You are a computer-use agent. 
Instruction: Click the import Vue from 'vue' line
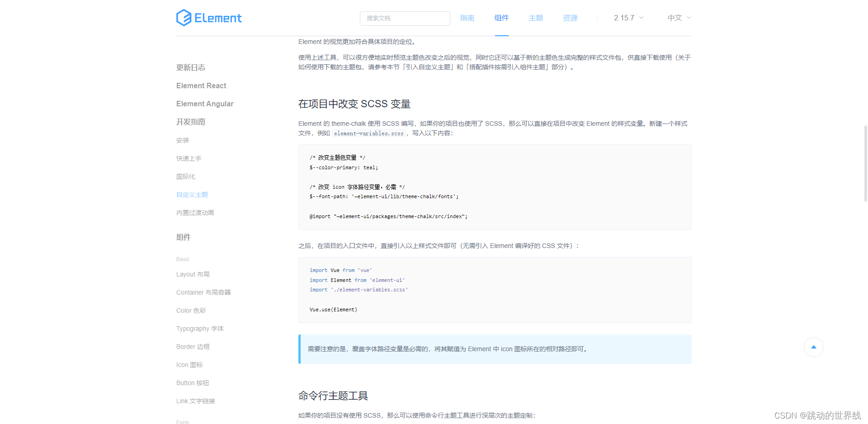(341, 270)
